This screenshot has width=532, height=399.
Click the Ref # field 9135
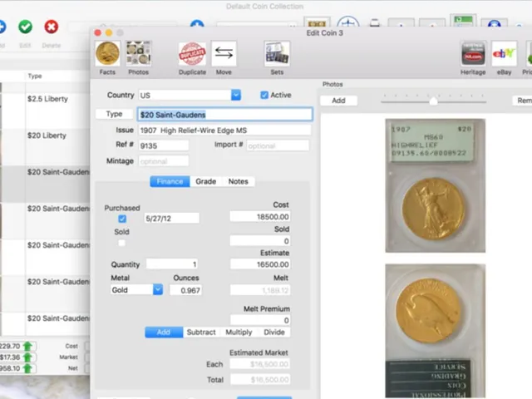tap(164, 145)
